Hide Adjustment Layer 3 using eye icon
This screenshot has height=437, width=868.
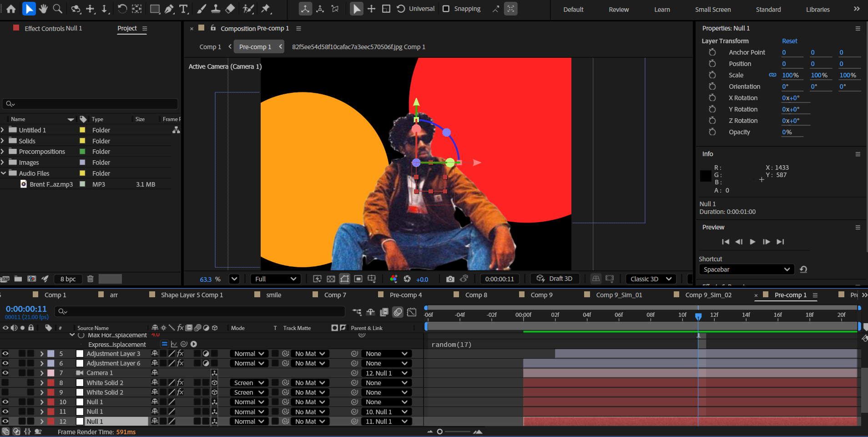pos(5,354)
